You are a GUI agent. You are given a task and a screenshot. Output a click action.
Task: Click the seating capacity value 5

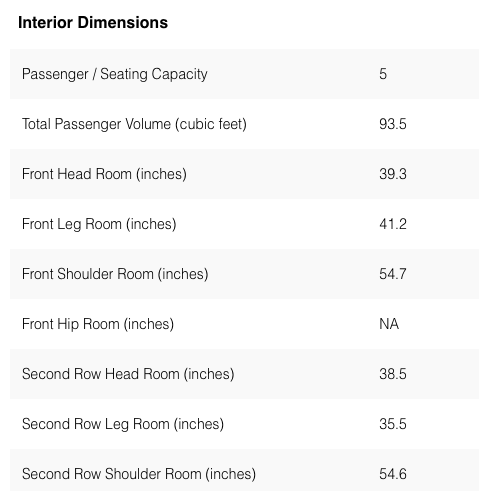383,74
